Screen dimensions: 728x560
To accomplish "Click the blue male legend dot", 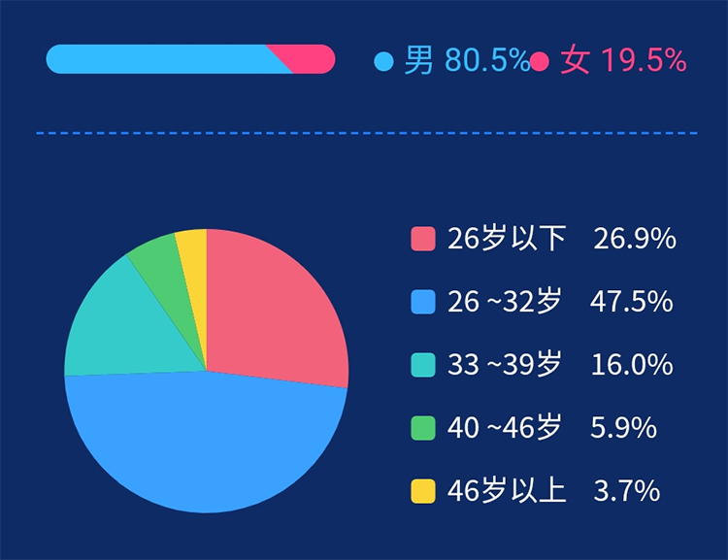I will pyautogui.click(x=383, y=62).
